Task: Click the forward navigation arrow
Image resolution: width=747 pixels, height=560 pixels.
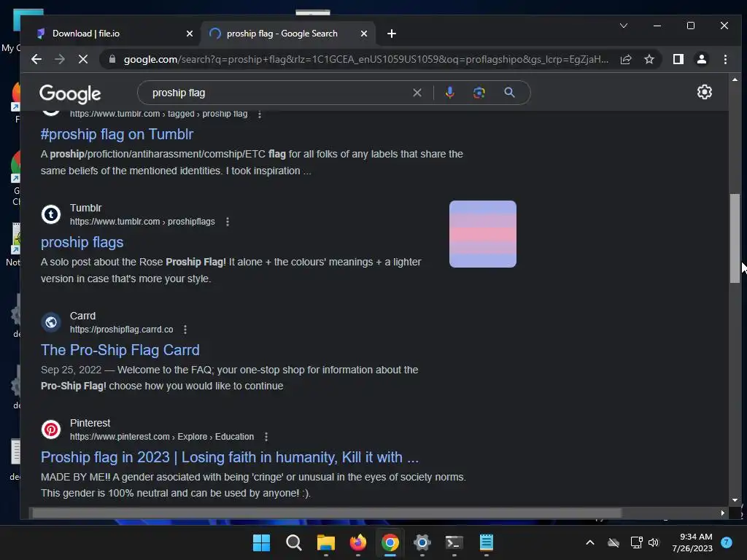Action: [x=60, y=59]
